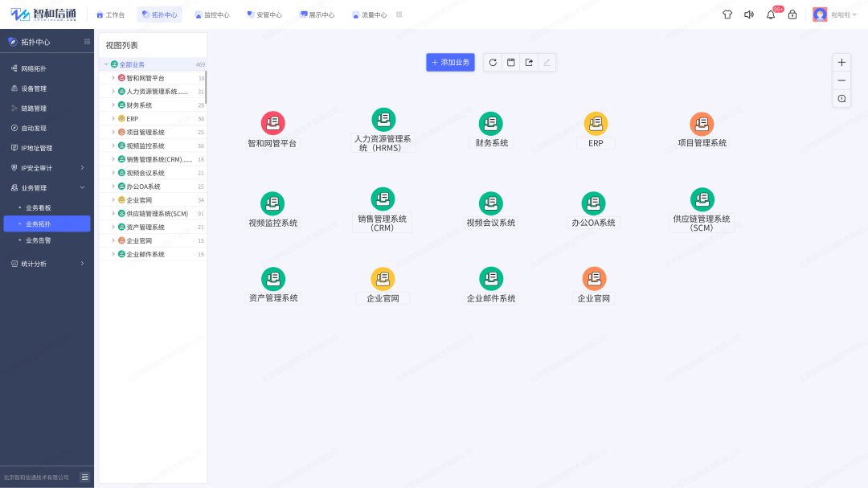Save the current topology view

[x=511, y=62]
